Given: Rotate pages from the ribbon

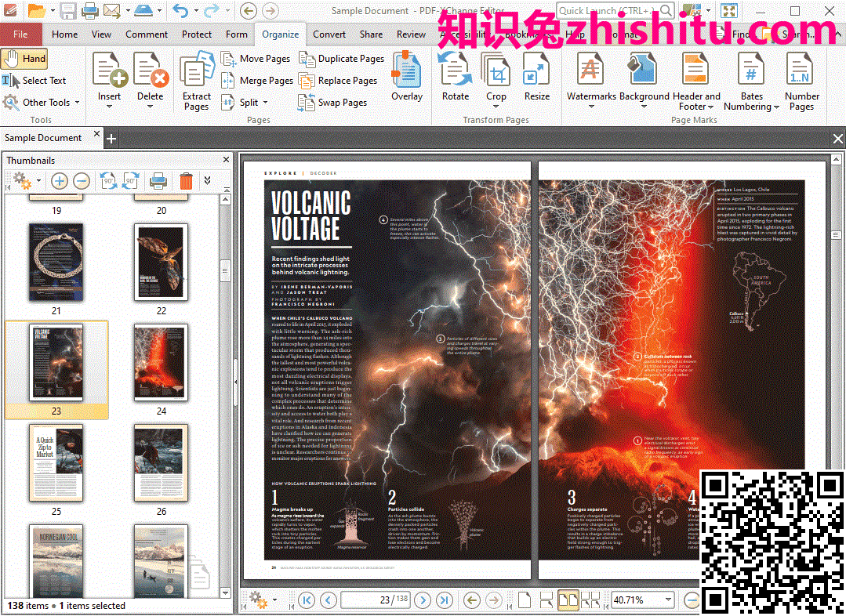Looking at the screenshot, I should pos(456,77).
